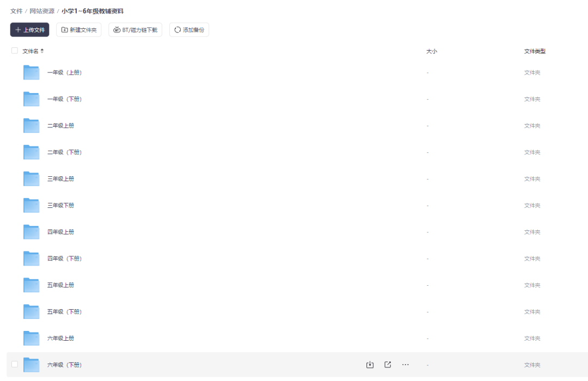Click the 四年级（下册） folder icon
588x381 pixels.
[32, 259]
